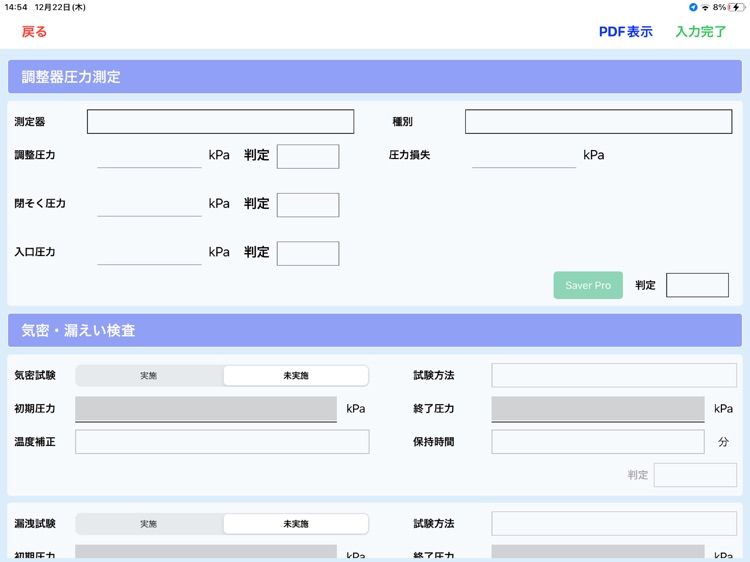Select the 測定器 input field
The height and width of the screenshot is (562, 750).
(x=221, y=121)
